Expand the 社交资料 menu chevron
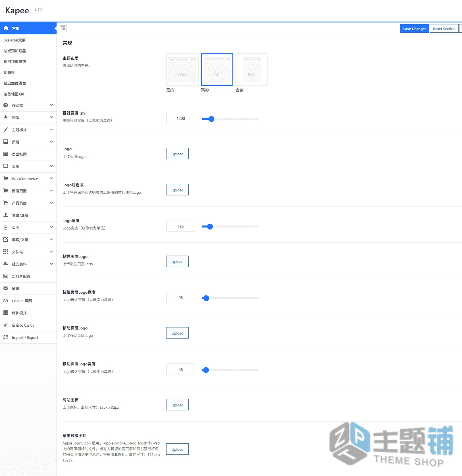The width and height of the screenshot is (462, 476). 51,264
